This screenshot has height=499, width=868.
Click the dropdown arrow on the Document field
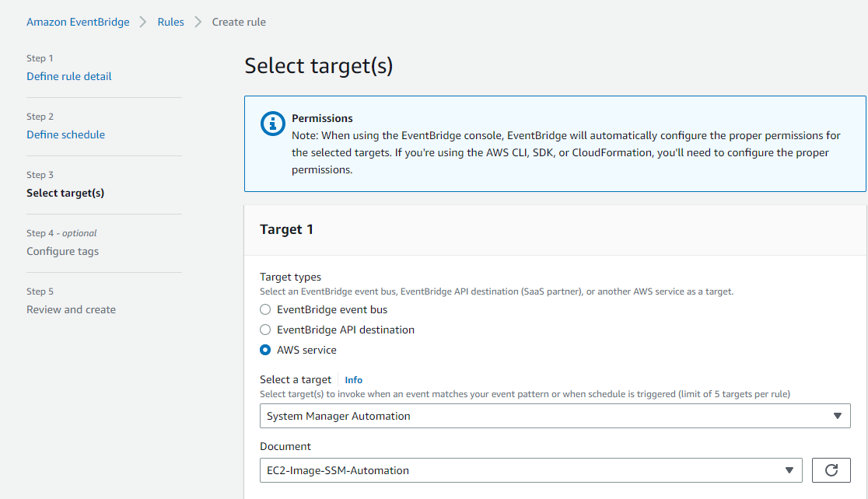(787, 470)
